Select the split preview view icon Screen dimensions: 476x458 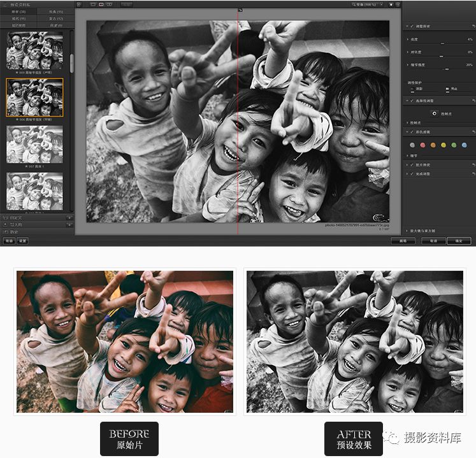pyautogui.click(x=101, y=4)
